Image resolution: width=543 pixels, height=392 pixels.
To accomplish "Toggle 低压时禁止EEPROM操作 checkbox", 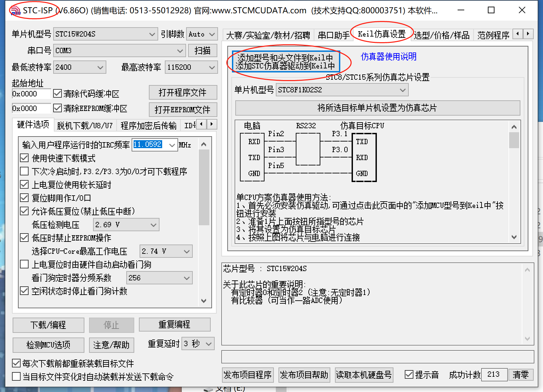I will 24,238.
